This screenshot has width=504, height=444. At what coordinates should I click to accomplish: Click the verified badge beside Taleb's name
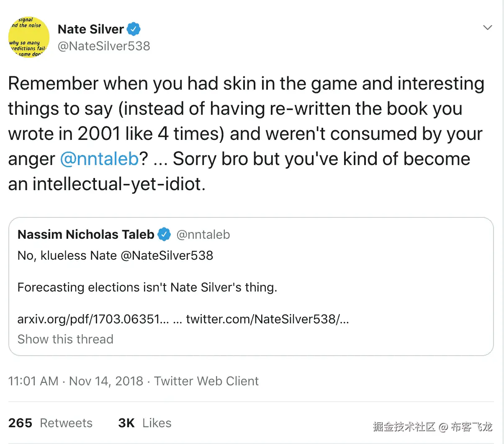(164, 235)
